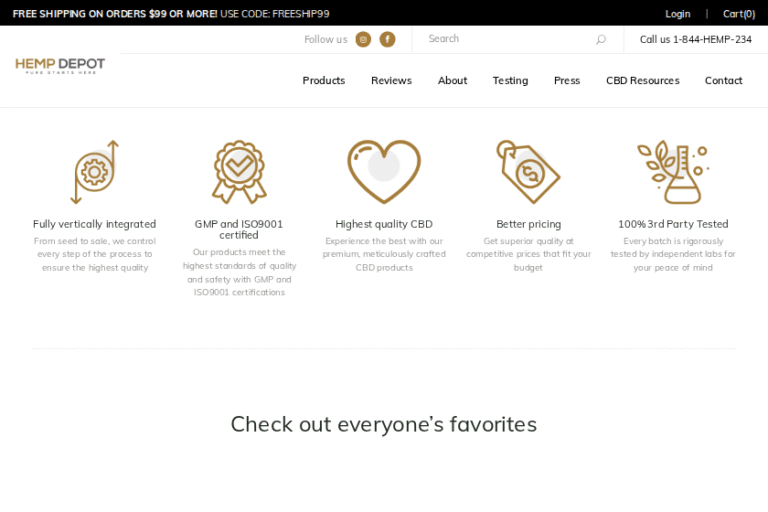Click the vertically integrated gear icon
The width and height of the screenshot is (768, 512).
pyautogui.click(x=95, y=172)
